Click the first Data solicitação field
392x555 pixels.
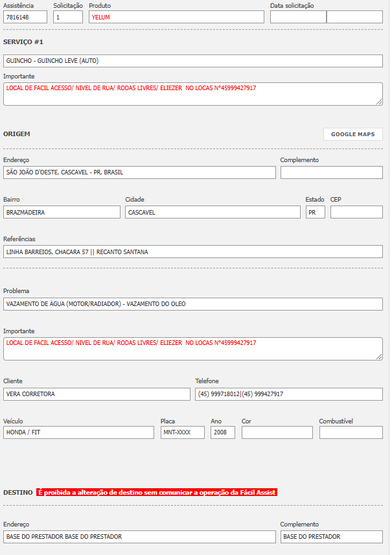298,18
